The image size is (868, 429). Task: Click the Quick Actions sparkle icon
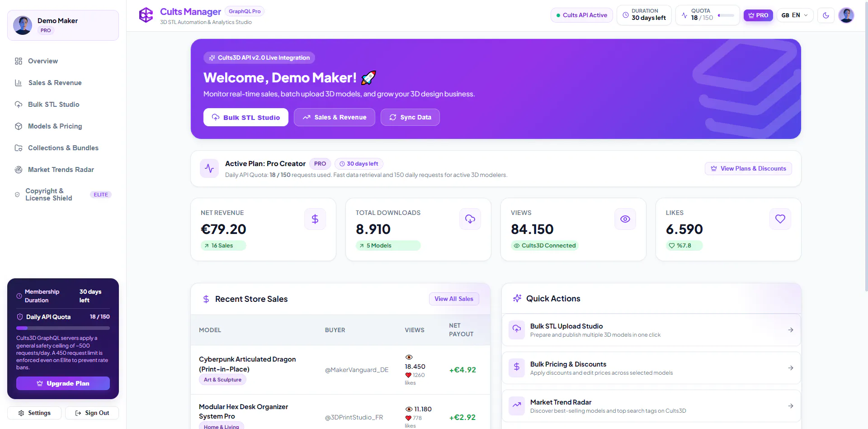click(517, 299)
